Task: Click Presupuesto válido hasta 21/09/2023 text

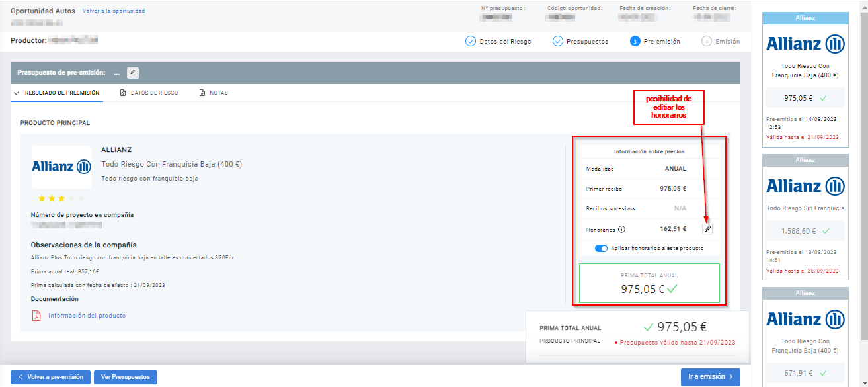Action: pos(678,343)
